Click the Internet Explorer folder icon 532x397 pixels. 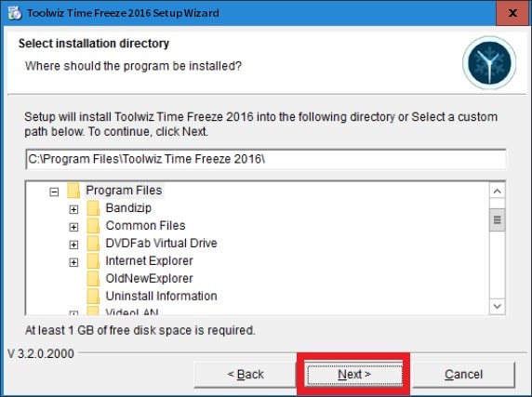[x=93, y=260]
